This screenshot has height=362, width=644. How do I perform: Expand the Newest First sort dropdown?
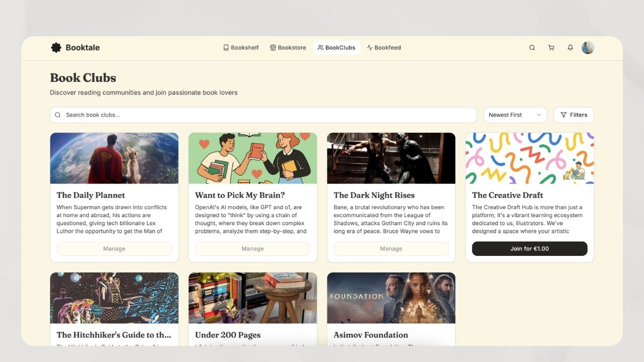(x=515, y=115)
